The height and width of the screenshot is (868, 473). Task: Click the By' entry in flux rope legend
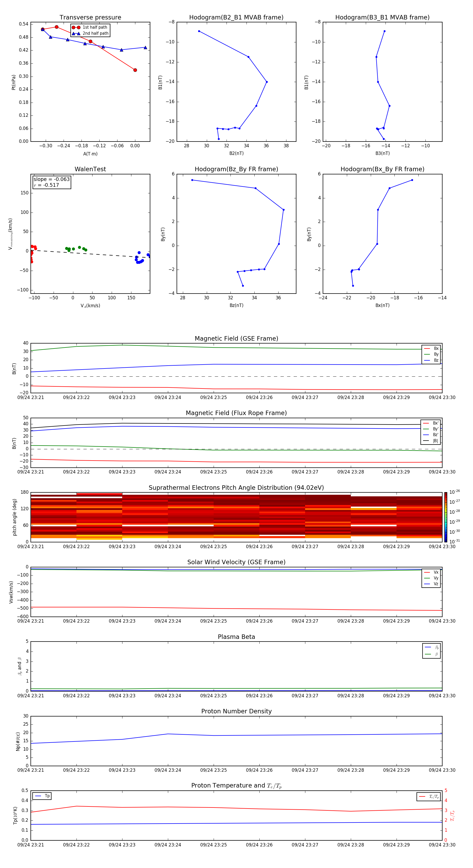[x=431, y=429]
